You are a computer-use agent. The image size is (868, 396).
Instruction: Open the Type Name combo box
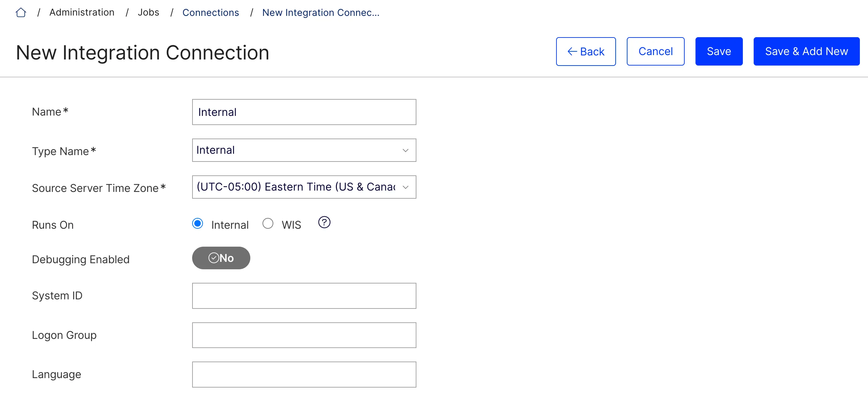[304, 150]
